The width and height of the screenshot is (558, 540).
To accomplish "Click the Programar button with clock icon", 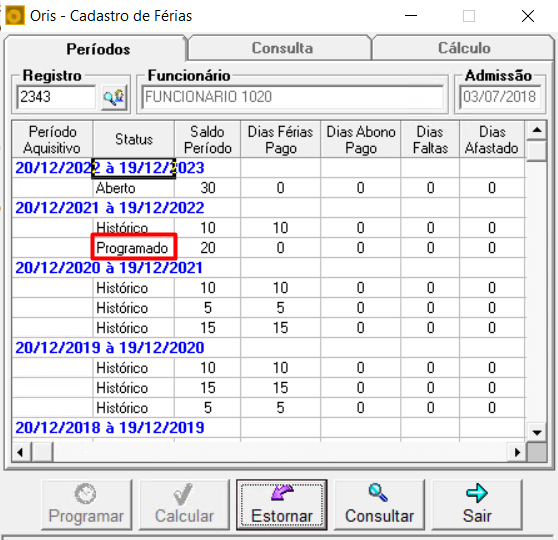I will tap(86, 505).
